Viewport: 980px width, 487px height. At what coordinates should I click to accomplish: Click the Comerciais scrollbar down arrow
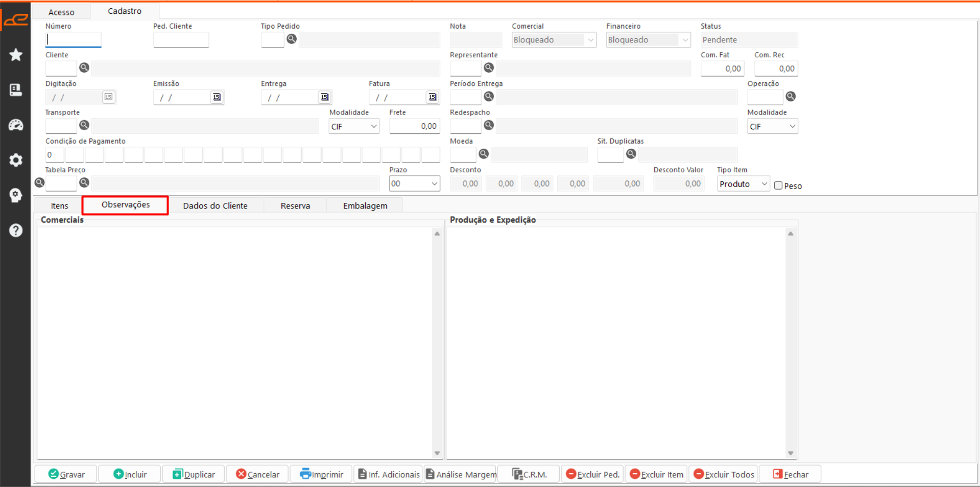pyautogui.click(x=437, y=453)
